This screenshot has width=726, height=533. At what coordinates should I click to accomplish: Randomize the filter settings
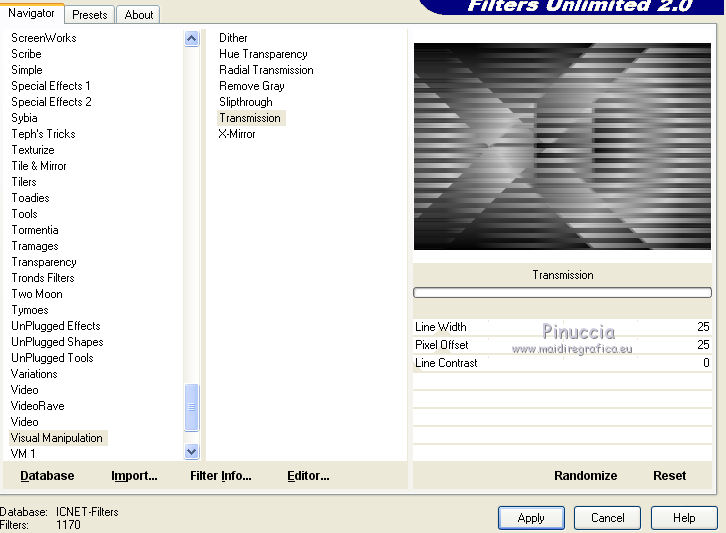pyautogui.click(x=585, y=476)
